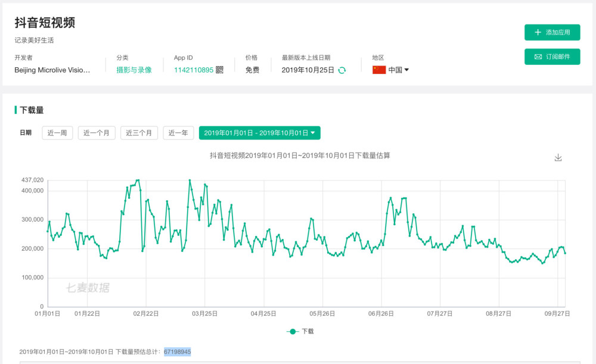Viewport: 596px width, 364px height.
Task: Click the refresh icon next to 2019年10月25日
Action: tap(342, 70)
